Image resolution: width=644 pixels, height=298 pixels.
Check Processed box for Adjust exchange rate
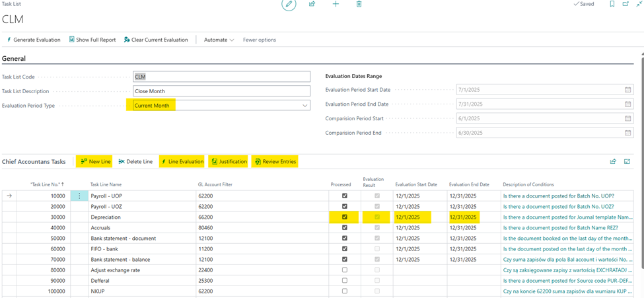click(x=344, y=270)
